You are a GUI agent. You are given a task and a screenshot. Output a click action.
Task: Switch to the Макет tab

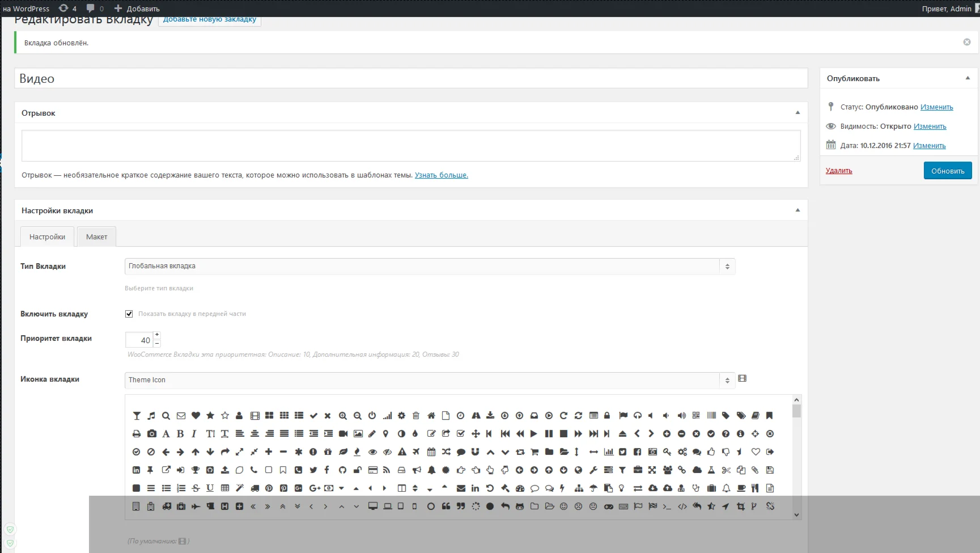96,237
